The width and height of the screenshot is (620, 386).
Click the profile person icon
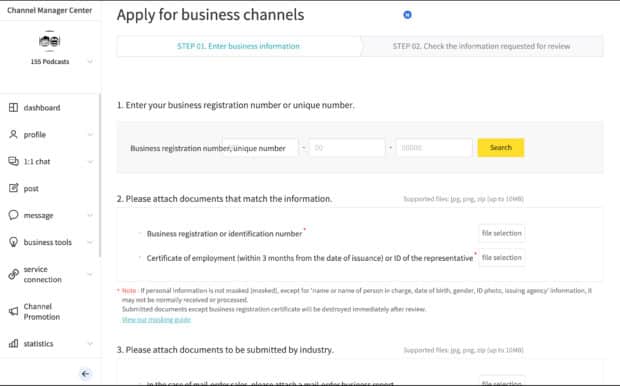pos(13,134)
